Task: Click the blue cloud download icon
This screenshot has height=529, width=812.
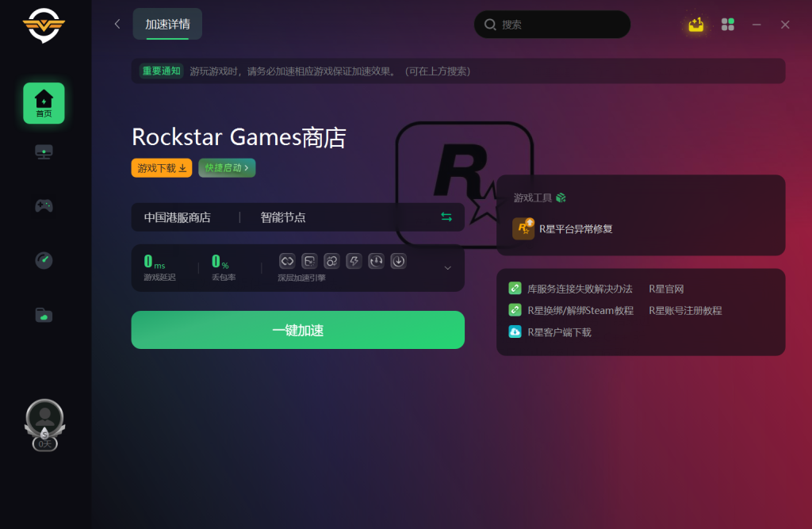Action: click(515, 332)
